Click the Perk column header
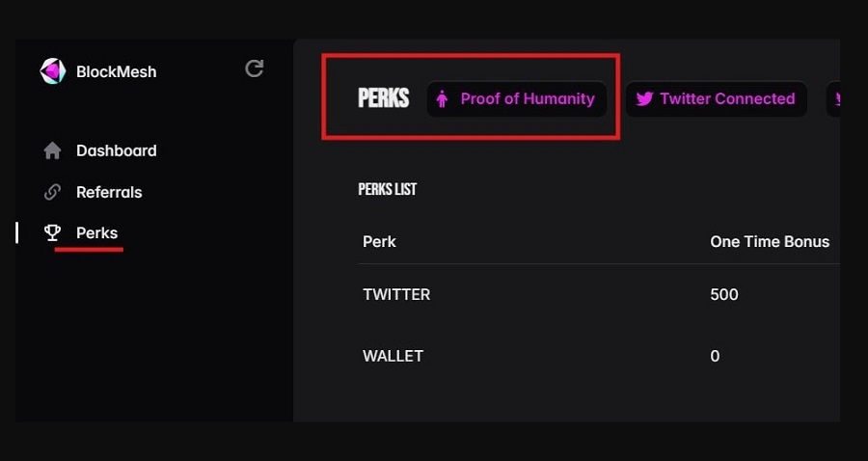The width and height of the screenshot is (868, 461). (379, 242)
